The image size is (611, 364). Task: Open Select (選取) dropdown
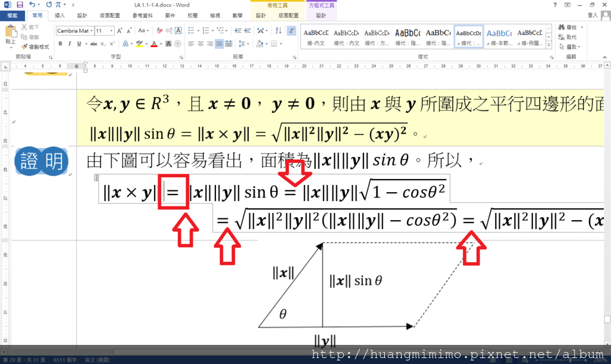(x=570, y=47)
